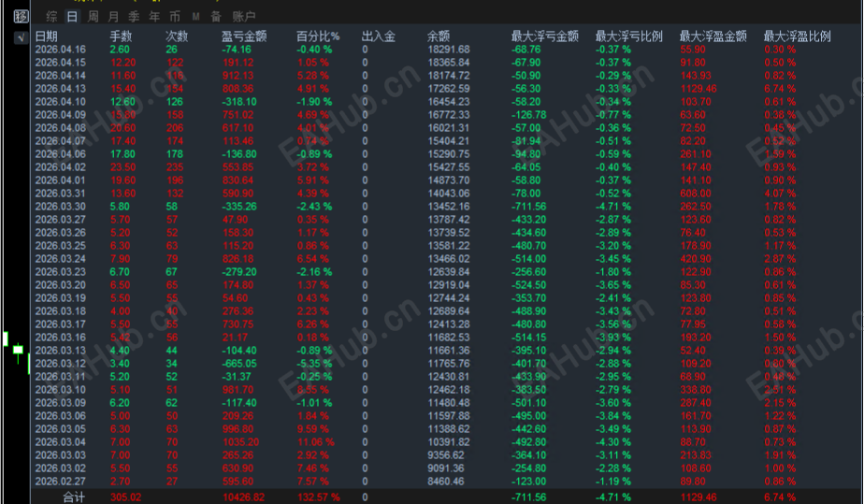Select the 2026.03.12 date row
The width and height of the screenshot is (864, 504).
tap(61, 364)
